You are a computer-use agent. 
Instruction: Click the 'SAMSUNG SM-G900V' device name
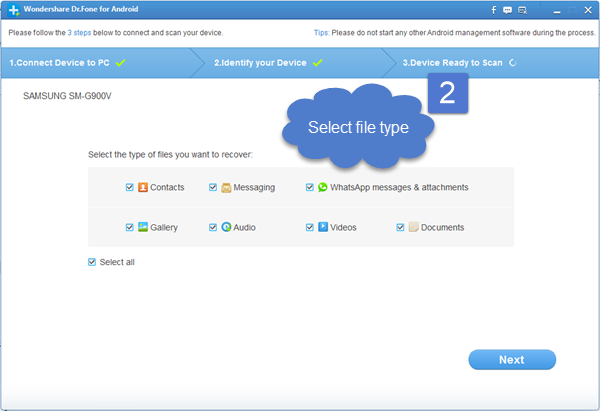[x=67, y=96]
